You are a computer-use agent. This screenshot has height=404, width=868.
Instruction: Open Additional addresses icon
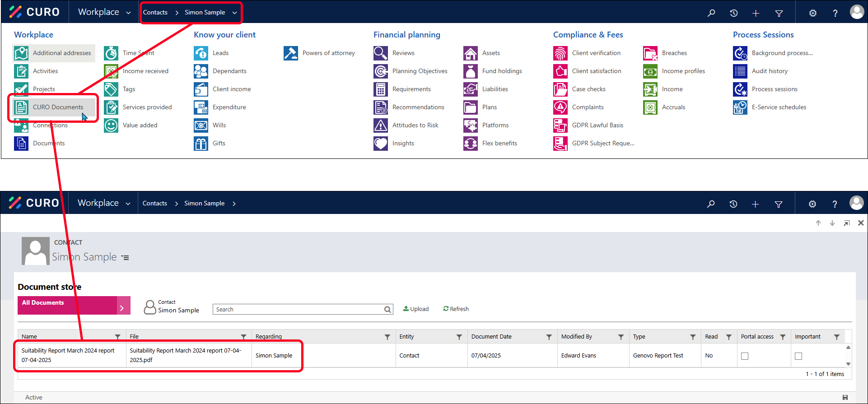point(21,53)
